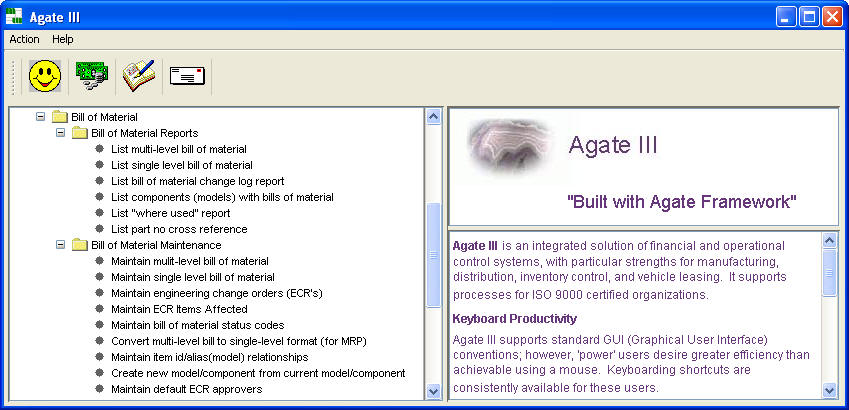Click the top-level Bill of Material label

[105, 117]
